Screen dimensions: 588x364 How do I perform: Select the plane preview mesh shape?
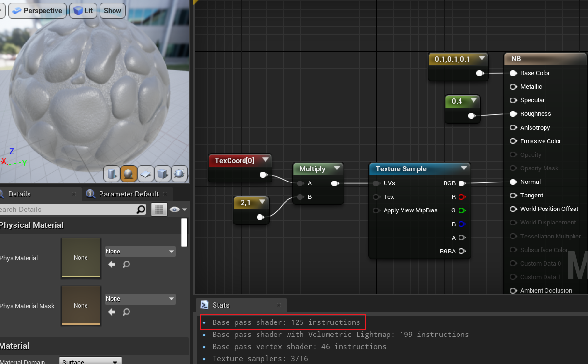[x=145, y=173]
